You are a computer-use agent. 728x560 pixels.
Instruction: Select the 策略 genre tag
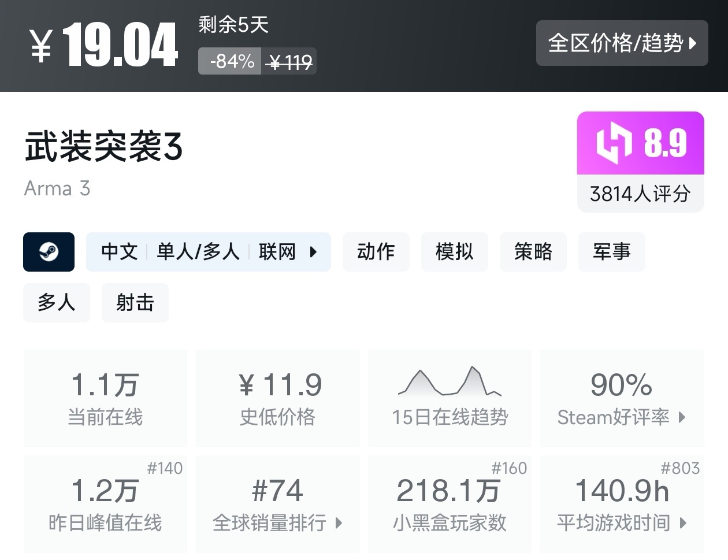coord(533,252)
